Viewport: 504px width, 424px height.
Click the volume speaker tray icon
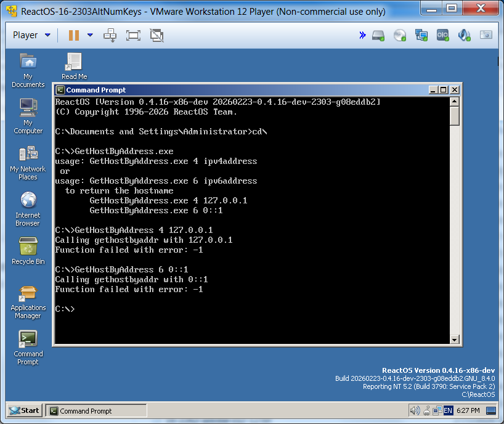[415, 410]
